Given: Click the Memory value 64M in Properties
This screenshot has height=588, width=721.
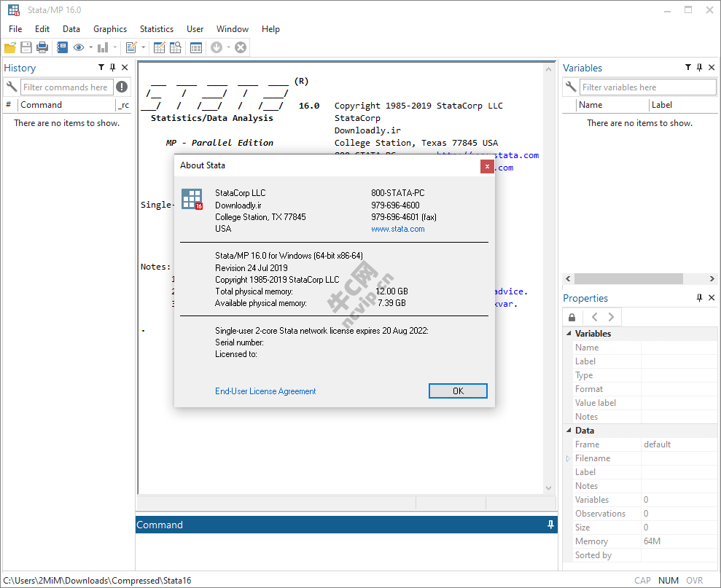Looking at the screenshot, I should tap(652, 541).
